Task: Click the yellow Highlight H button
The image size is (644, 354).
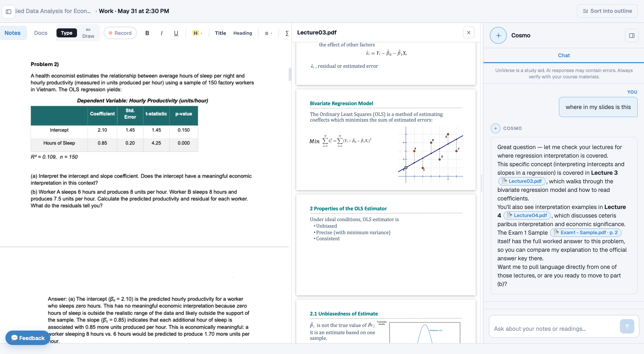Action: tap(195, 33)
